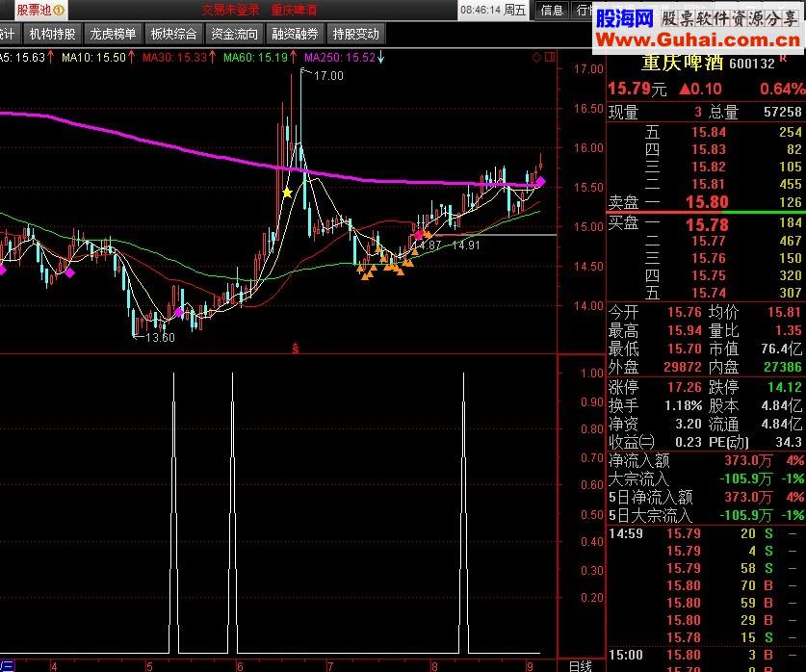Click the sell-five price 15.84
Screen dimensions: 806x672
[709, 132]
